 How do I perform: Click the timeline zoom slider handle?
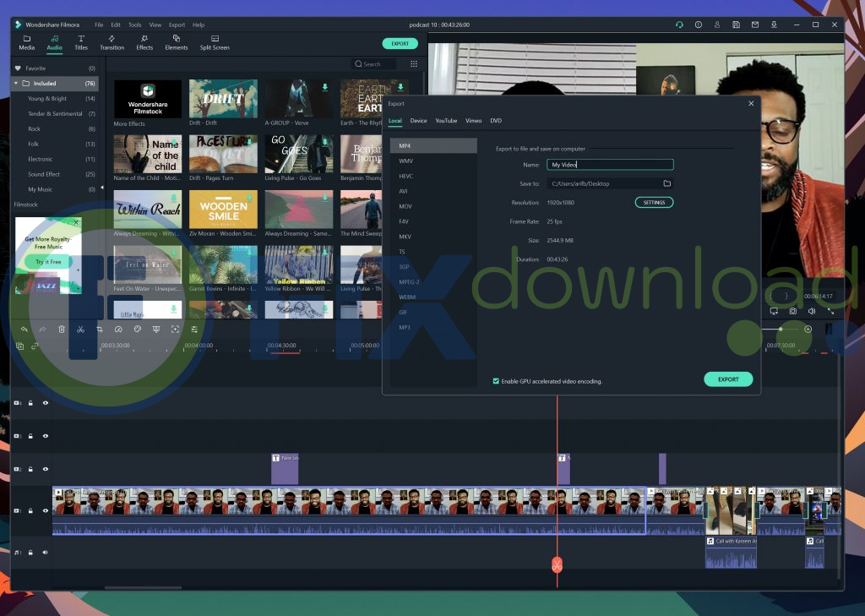(x=781, y=329)
